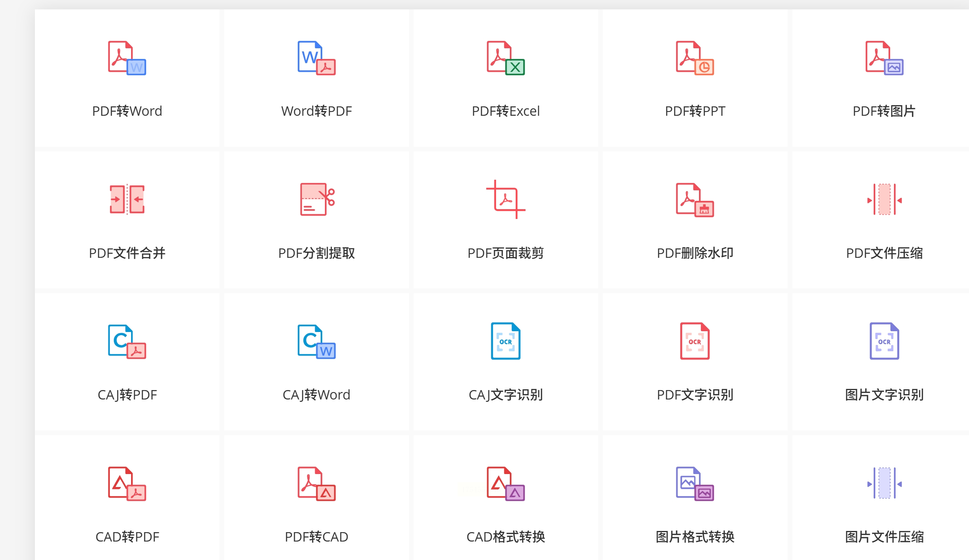Open the PDF文字识别 OCR icon

tap(695, 341)
